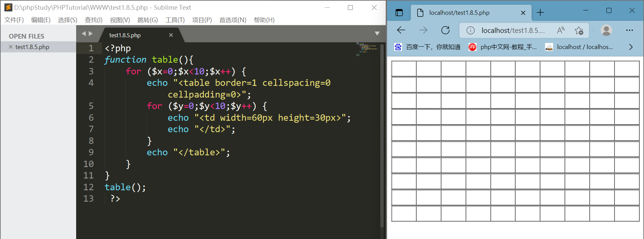Maximize the Sublime Text window
644x239 pixels.
pyautogui.click(x=350, y=7)
